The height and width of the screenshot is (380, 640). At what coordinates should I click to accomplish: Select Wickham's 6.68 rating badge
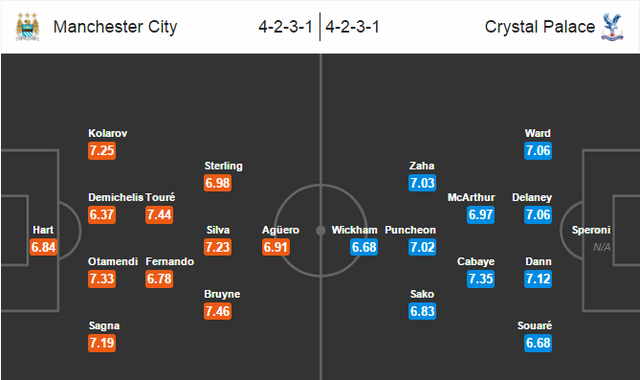364,247
